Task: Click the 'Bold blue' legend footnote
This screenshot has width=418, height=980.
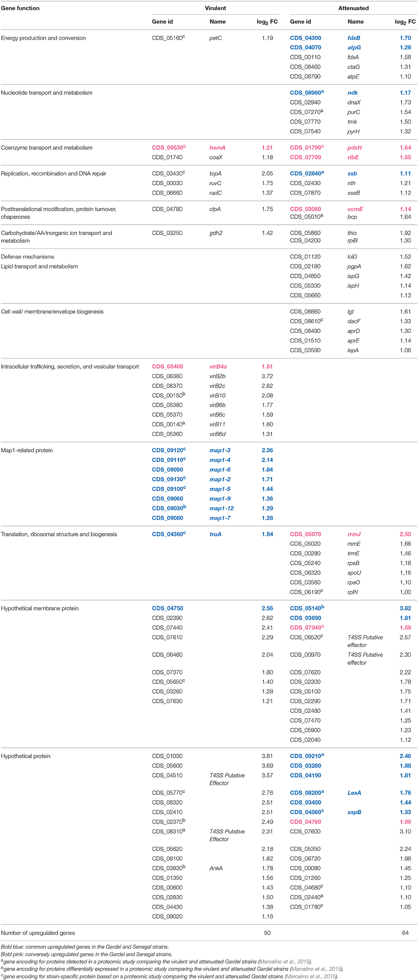Action: click(85, 947)
